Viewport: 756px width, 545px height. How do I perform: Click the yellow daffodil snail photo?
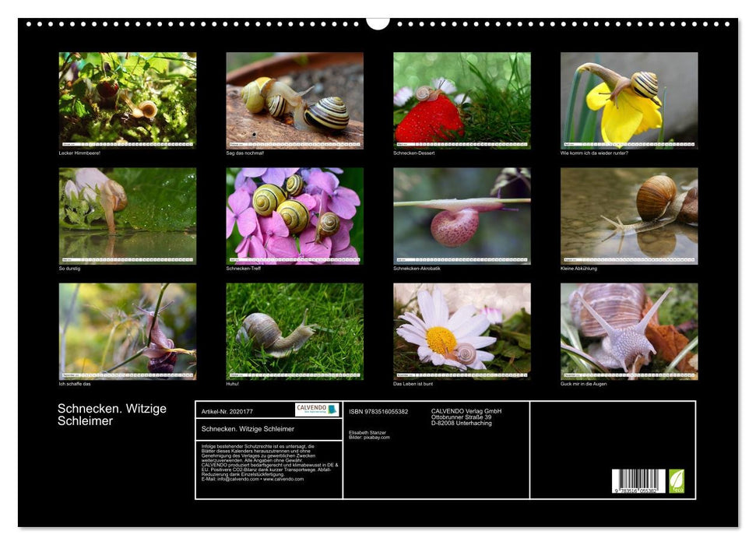tap(629, 100)
